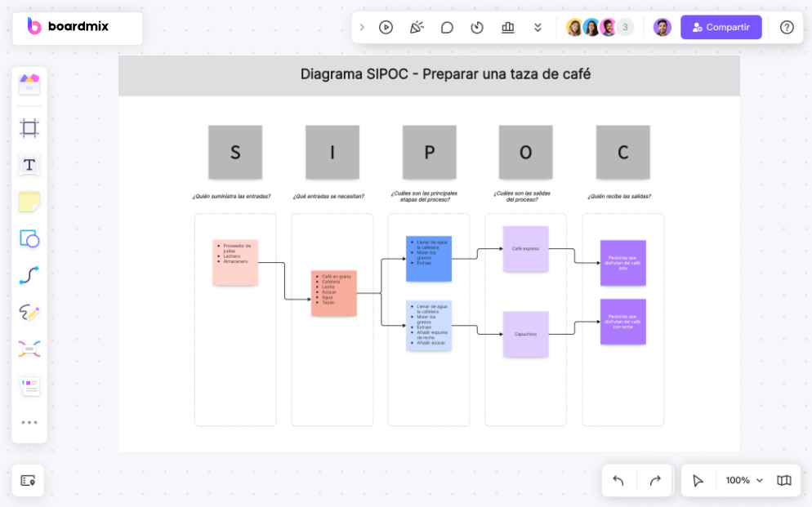Open the voting chart icon
Image resolution: width=812 pixels, height=507 pixels.
point(508,28)
